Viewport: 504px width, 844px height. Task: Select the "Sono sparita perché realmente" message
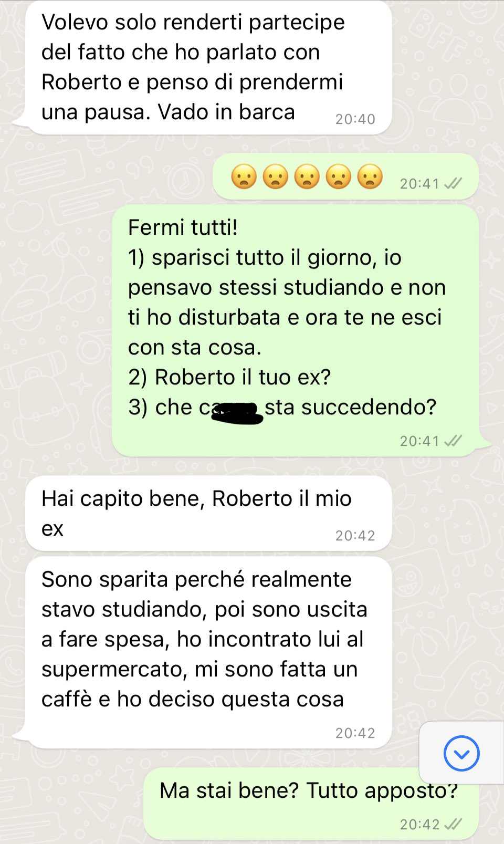click(x=208, y=652)
